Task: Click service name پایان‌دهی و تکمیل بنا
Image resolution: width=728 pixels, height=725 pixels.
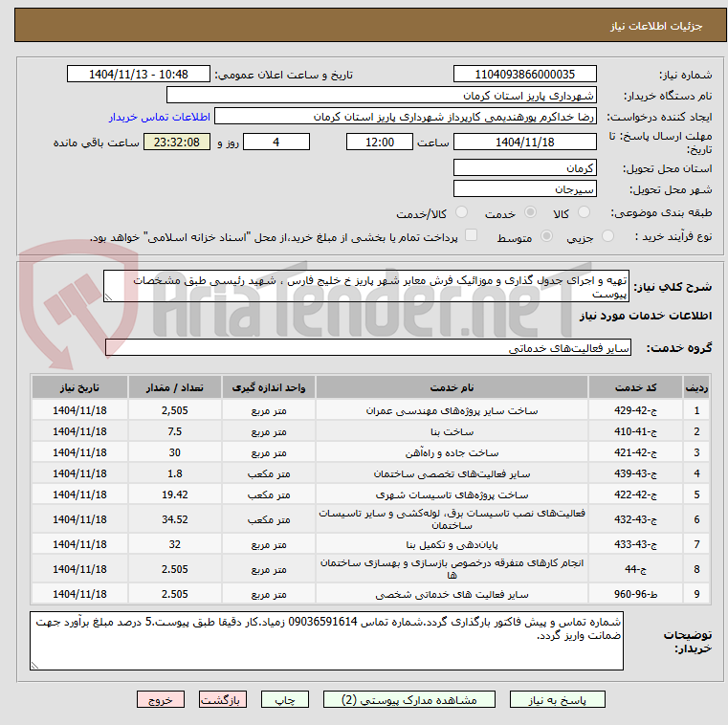Action: (x=452, y=544)
